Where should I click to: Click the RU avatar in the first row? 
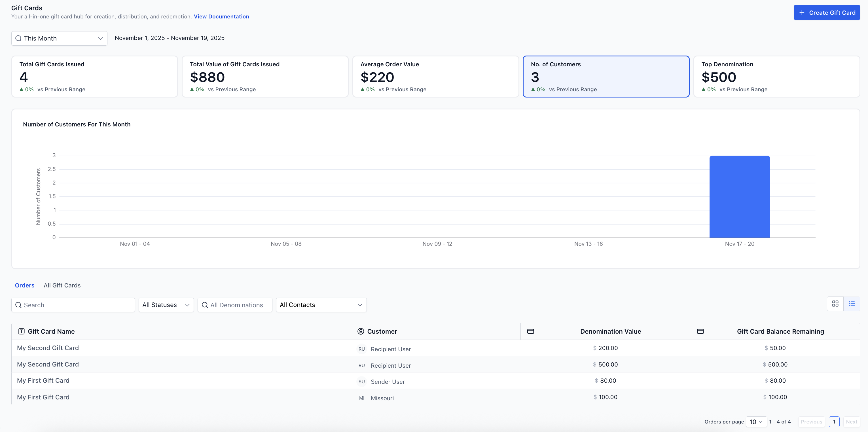(x=361, y=349)
